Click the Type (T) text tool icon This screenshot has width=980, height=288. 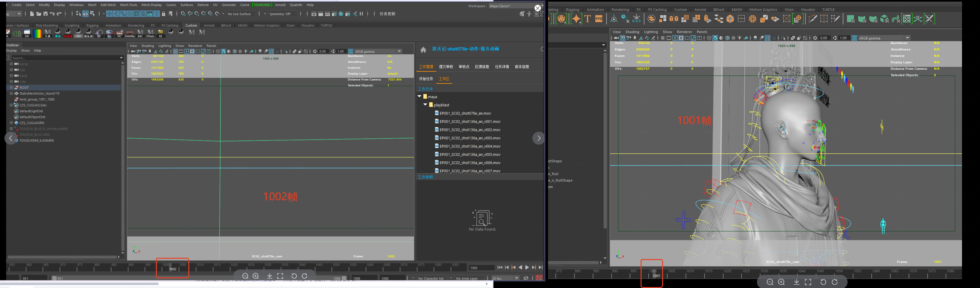coord(588,19)
